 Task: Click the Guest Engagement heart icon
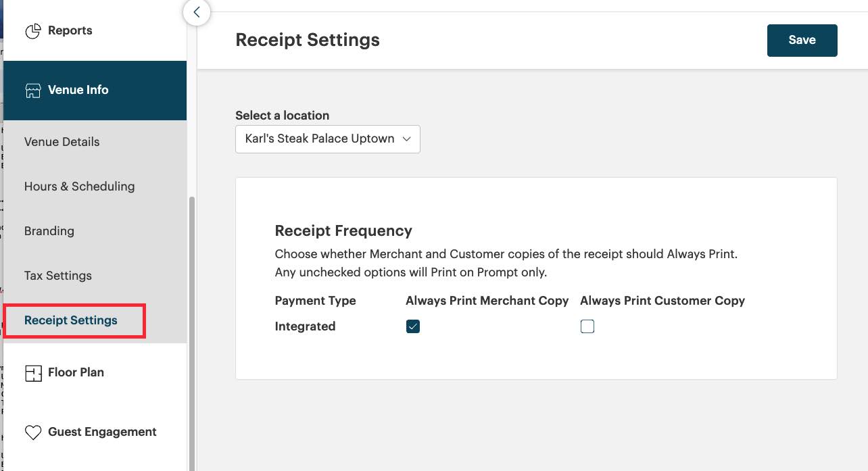(33, 432)
